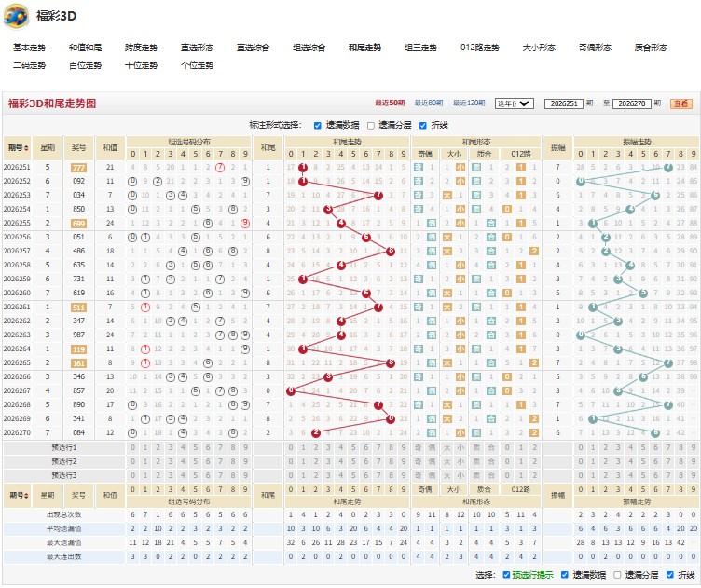The height and width of the screenshot is (588, 701).
Task: Click the red ball 7 in row 2026253
Action: click(378, 196)
